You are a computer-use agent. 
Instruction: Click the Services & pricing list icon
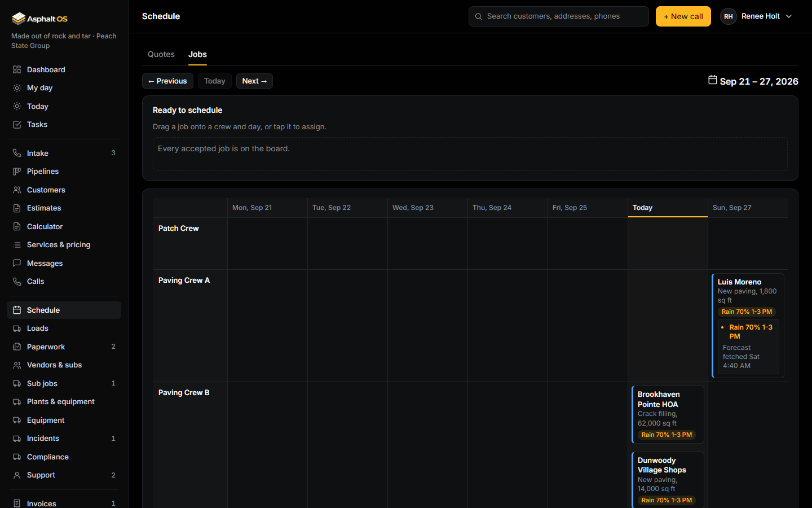(x=17, y=245)
